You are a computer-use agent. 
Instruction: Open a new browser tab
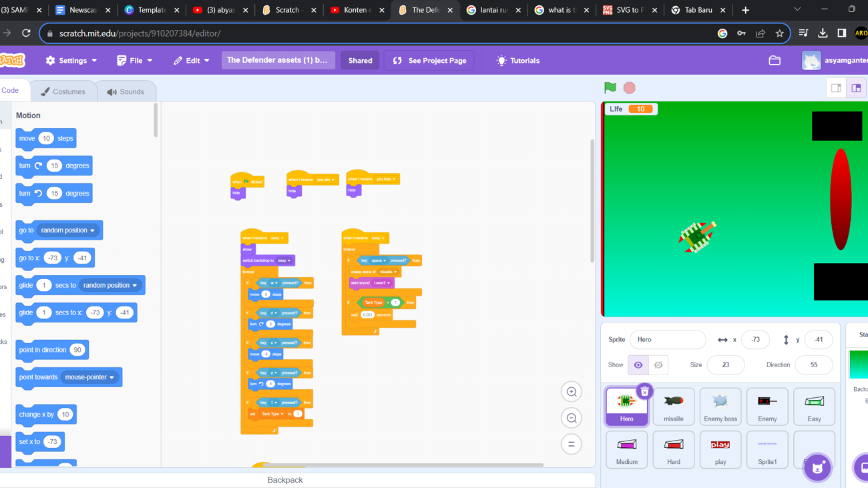(745, 10)
